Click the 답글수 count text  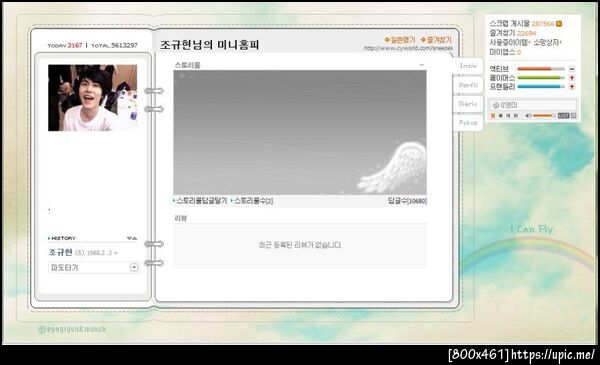pyautogui.click(x=407, y=201)
